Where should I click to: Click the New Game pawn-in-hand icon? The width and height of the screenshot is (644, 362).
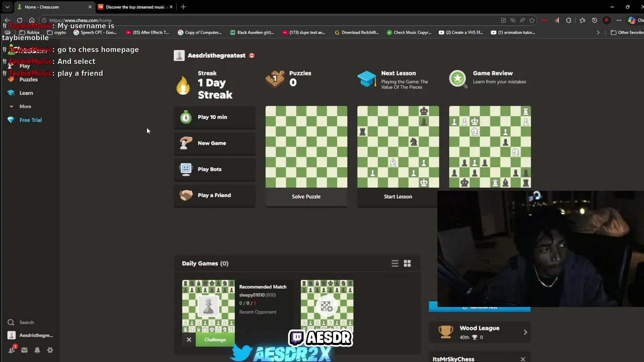(186, 143)
